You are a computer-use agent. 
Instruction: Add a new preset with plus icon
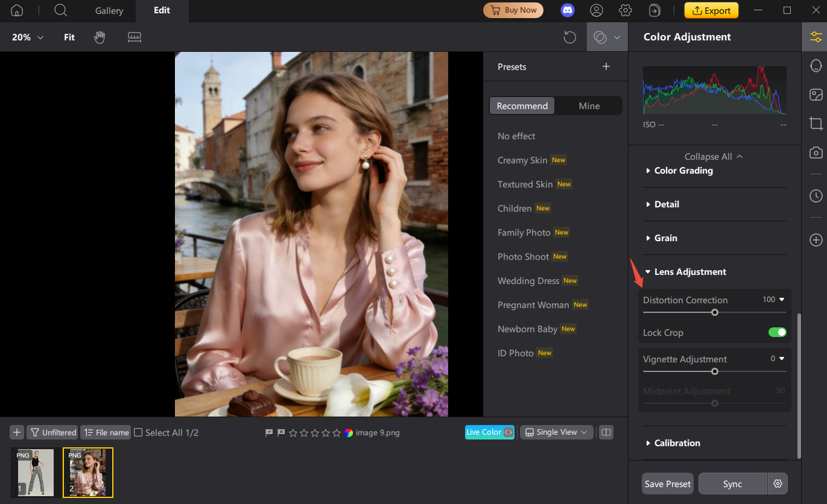606,67
